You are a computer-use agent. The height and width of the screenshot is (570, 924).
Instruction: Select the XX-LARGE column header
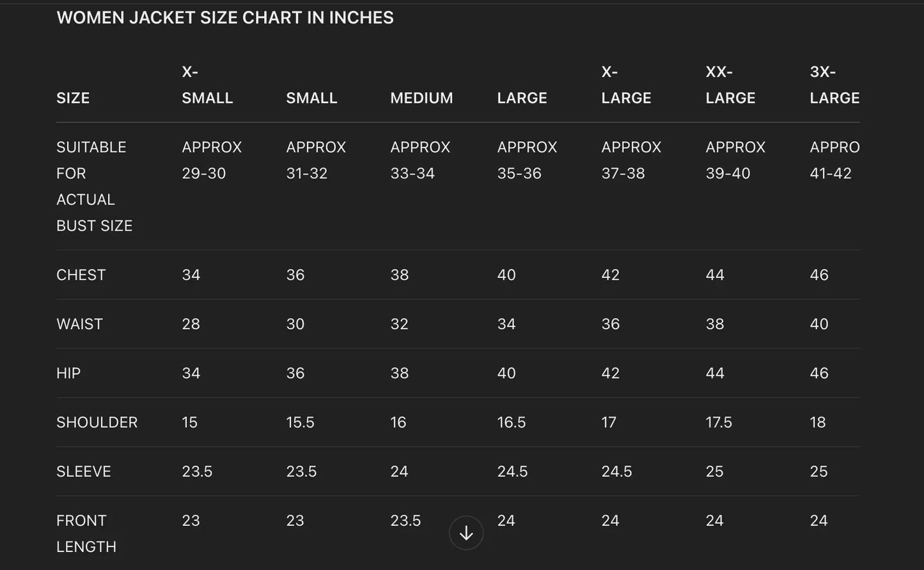pos(730,85)
